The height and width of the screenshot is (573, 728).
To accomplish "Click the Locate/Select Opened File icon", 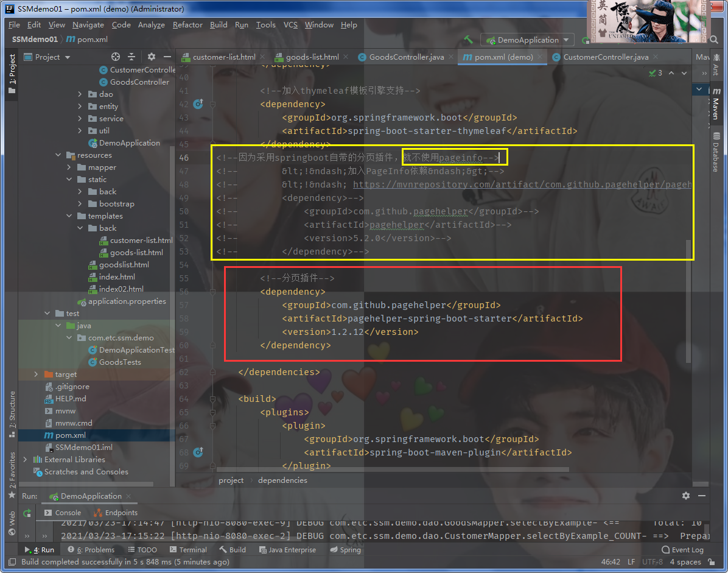I will tap(116, 57).
